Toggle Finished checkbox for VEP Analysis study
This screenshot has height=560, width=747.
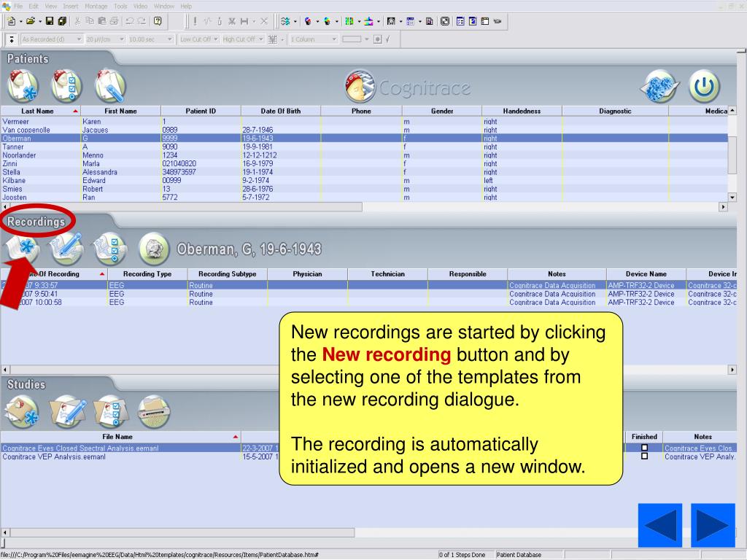[x=645, y=456]
